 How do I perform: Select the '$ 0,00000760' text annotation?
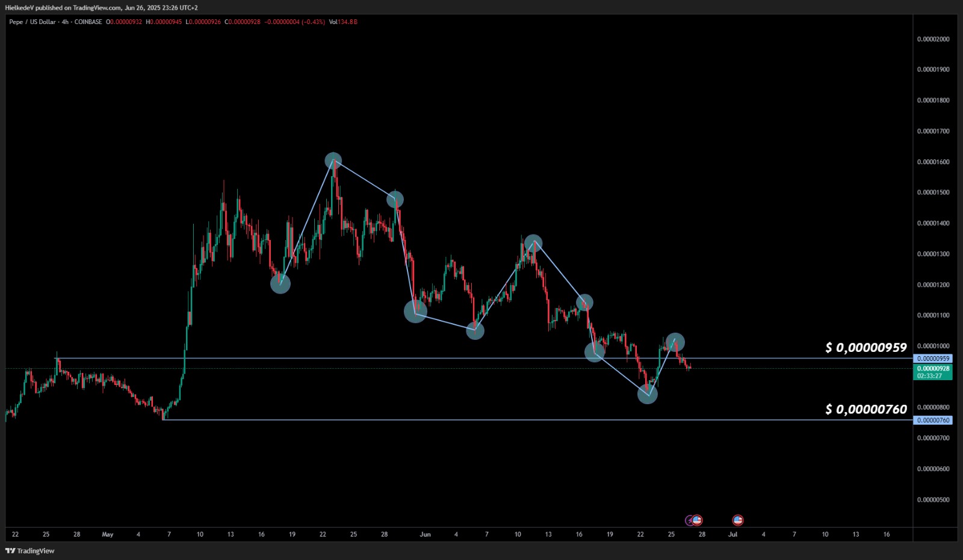tap(866, 410)
